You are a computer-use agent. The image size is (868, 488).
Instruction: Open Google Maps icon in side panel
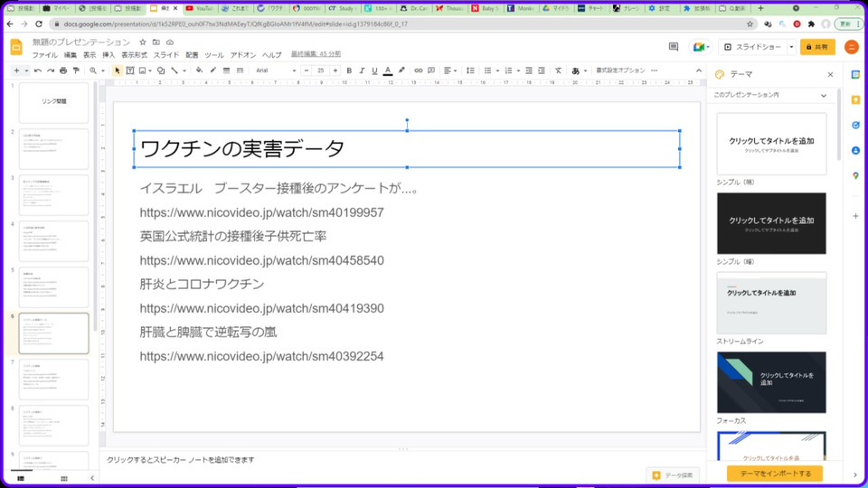(x=856, y=175)
